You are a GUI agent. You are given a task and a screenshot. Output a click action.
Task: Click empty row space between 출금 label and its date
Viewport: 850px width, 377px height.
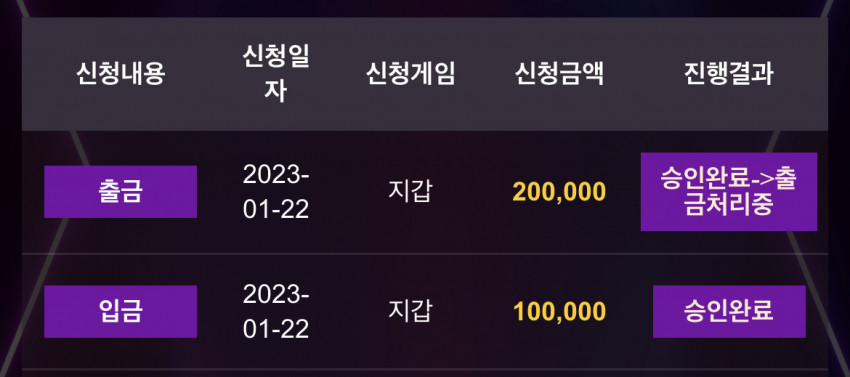(x=220, y=191)
